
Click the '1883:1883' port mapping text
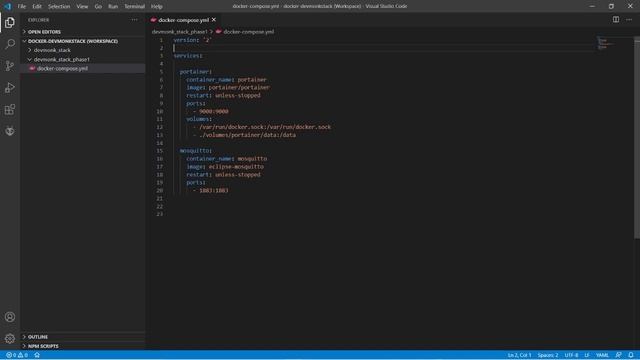point(214,190)
